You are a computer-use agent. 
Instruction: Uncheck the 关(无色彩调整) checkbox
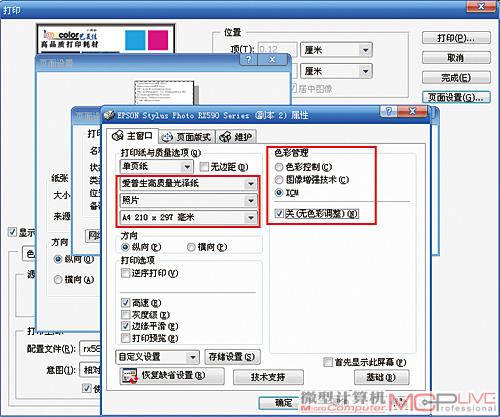pos(279,213)
